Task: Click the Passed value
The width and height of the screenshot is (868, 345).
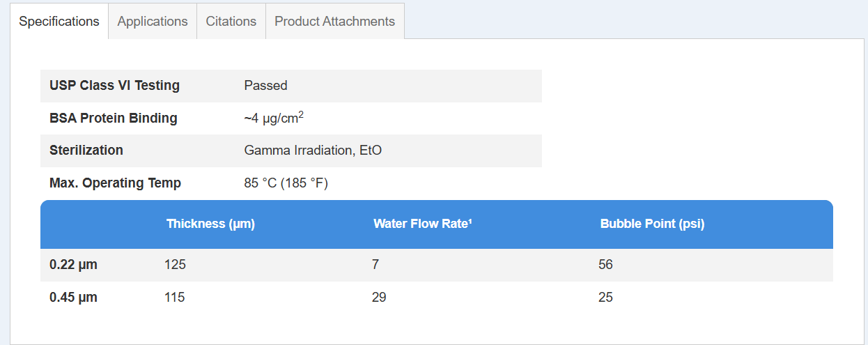Action: (x=265, y=86)
